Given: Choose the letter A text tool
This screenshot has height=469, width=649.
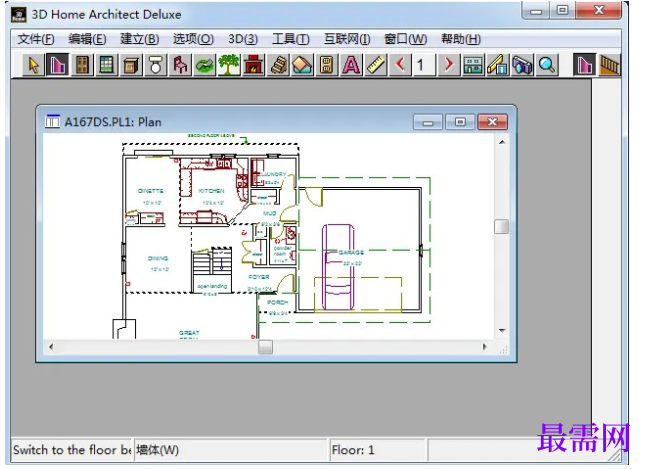Looking at the screenshot, I should [x=351, y=65].
